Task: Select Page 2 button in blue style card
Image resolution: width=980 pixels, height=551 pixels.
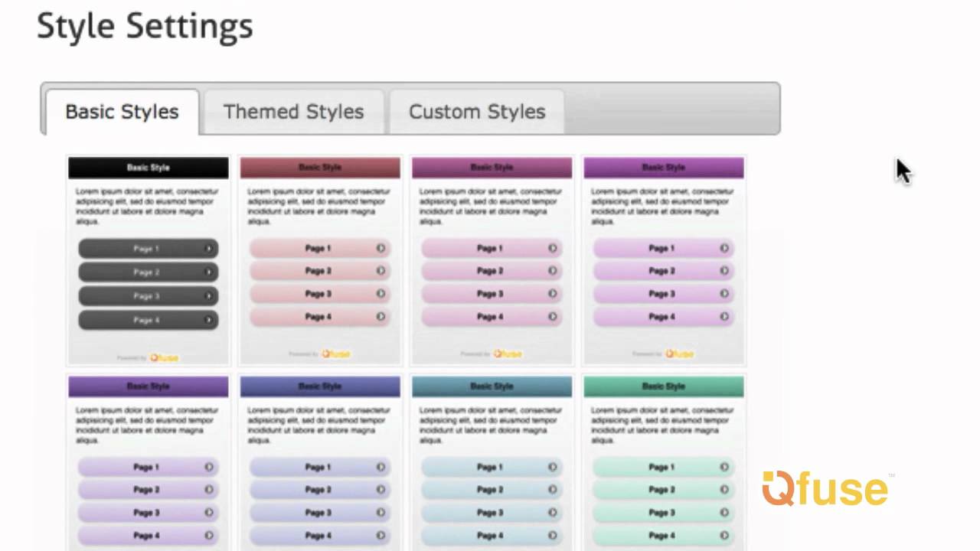Action: 320,490
